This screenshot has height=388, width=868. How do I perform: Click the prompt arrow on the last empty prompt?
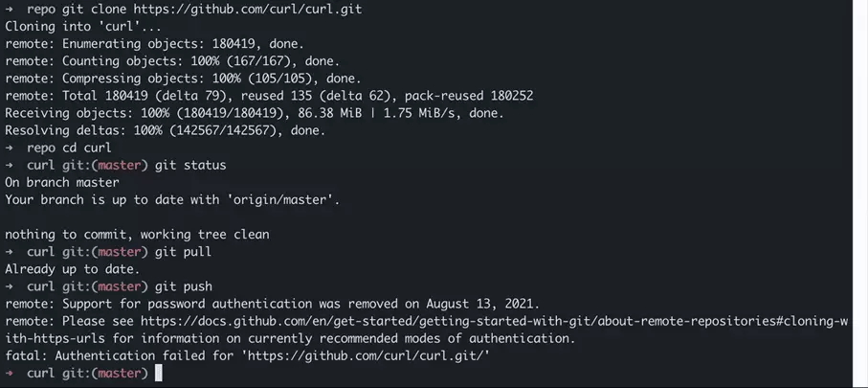click(x=9, y=373)
